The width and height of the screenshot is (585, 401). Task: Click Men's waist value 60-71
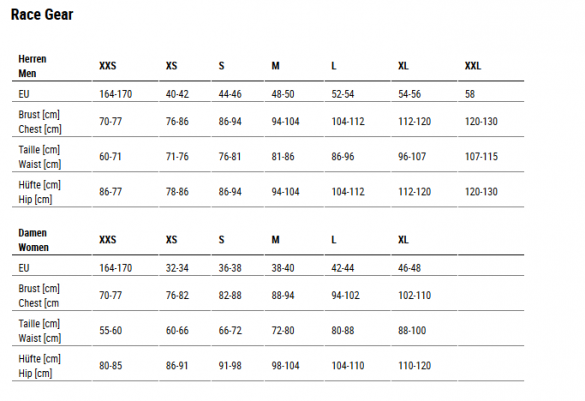coord(110,157)
